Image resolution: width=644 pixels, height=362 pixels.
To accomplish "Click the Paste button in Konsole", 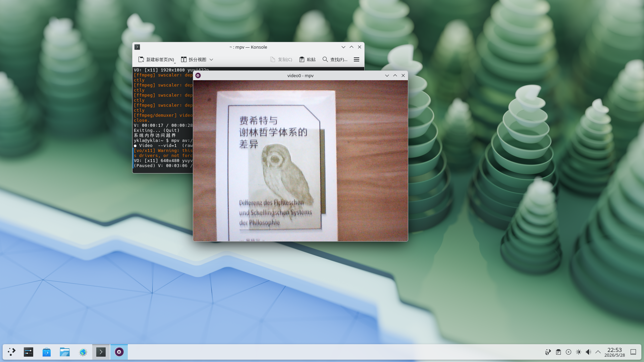I will (x=307, y=59).
